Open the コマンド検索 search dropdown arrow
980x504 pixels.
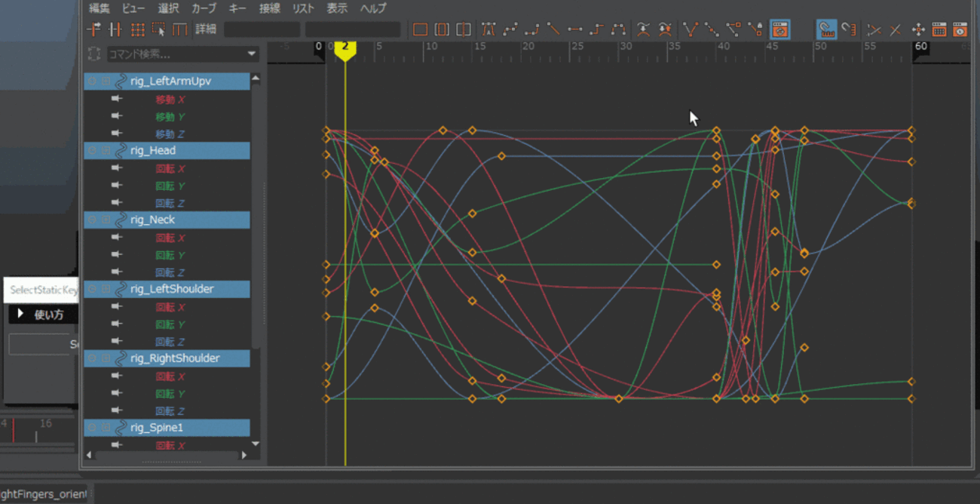[252, 54]
